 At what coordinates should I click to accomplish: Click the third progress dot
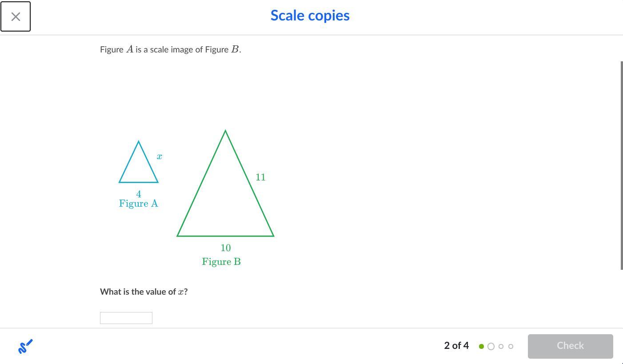pyautogui.click(x=501, y=346)
